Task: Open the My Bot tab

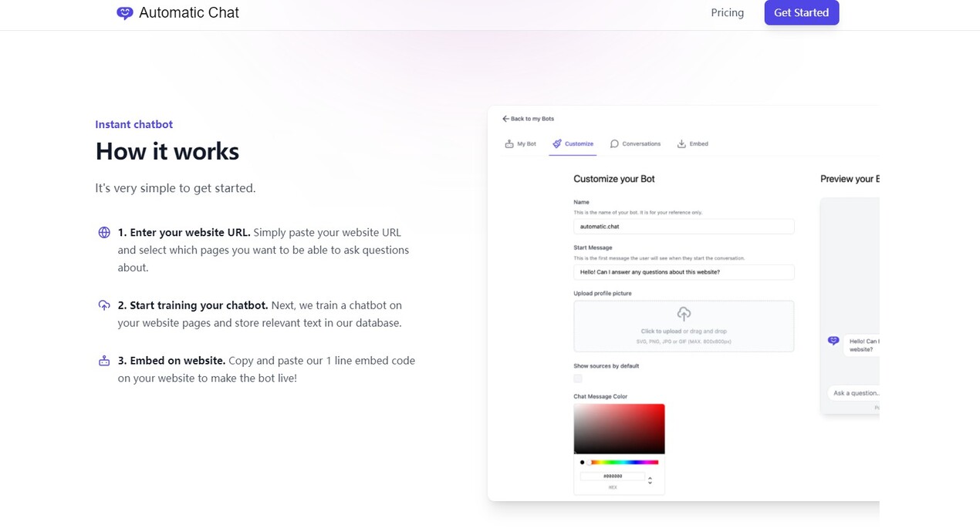Action: coord(521,144)
